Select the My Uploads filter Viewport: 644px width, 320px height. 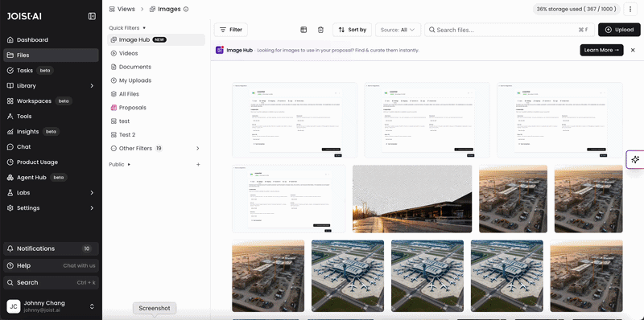[x=156, y=80]
